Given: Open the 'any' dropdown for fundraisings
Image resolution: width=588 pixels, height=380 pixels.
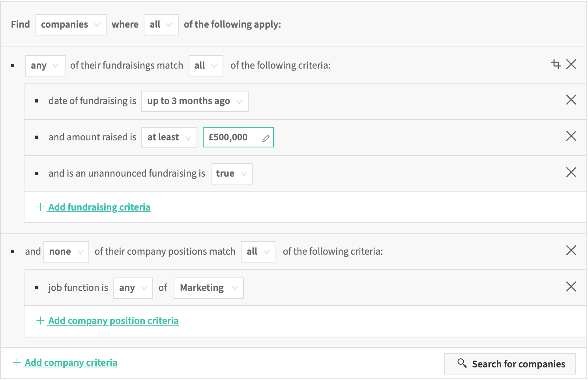Looking at the screenshot, I should coord(45,66).
